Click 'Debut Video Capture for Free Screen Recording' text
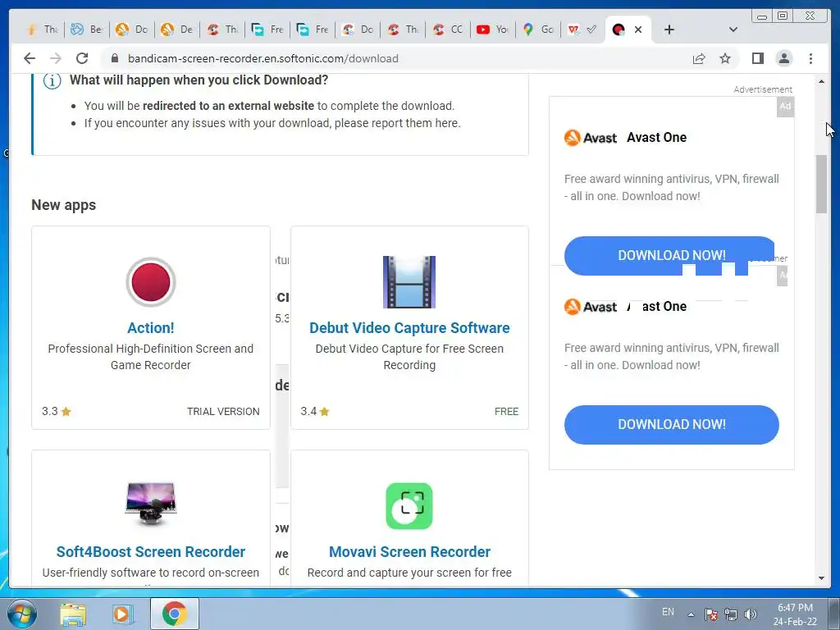Screen dimensions: 840x630 409,357
